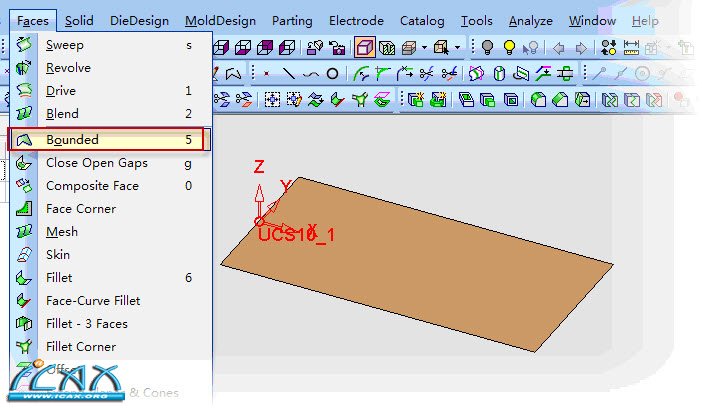702x408 pixels.
Task: Click the light bulb with cursor icon
Action: (531, 47)
